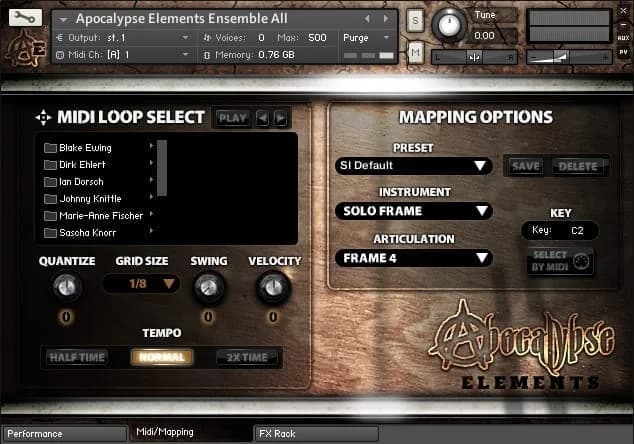Expand arrow next to Johnny Knittle
Image resolution: width=634 pixels, height=444 pixels.
tap(152, 197)
